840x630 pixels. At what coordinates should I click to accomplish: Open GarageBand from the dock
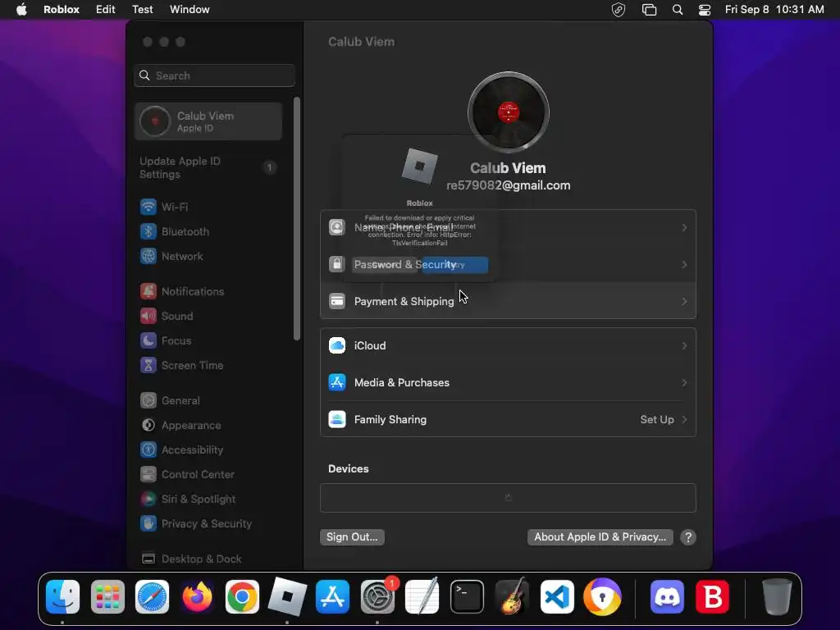tap(512, 597)
